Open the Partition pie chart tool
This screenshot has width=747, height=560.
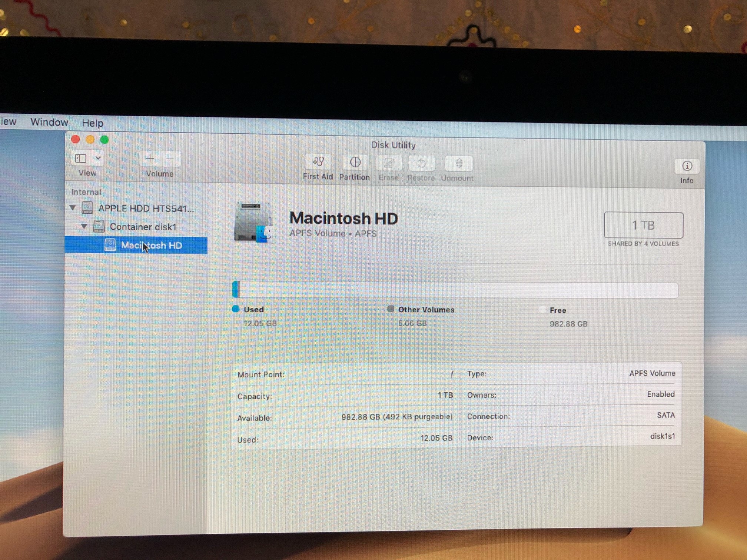pyautogui.click(x=355, y=163)
